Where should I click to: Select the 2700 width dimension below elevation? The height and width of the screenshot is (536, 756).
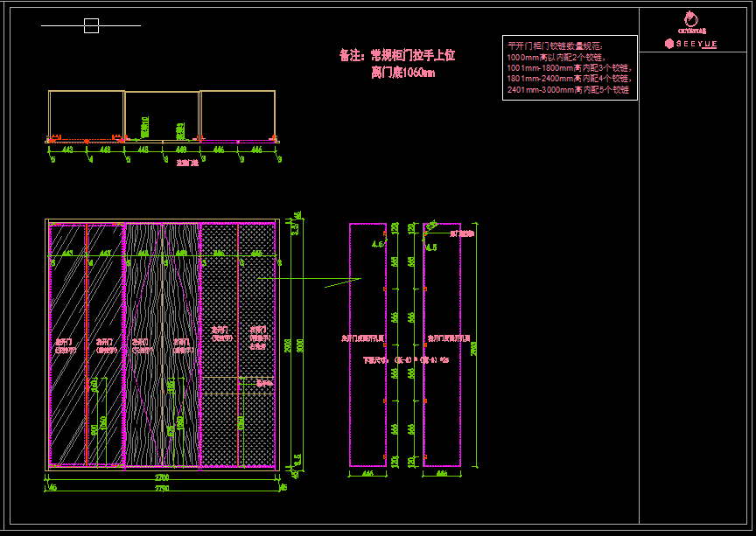tap(162, 478)
